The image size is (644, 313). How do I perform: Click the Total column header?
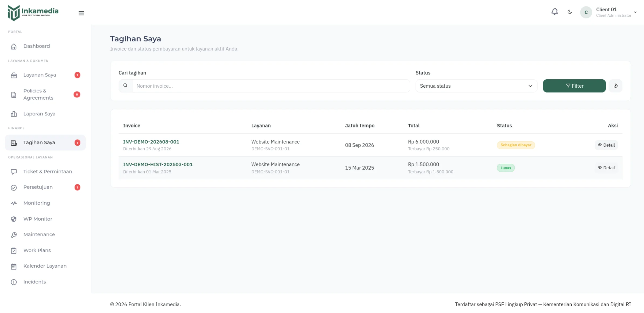[413, 126]
